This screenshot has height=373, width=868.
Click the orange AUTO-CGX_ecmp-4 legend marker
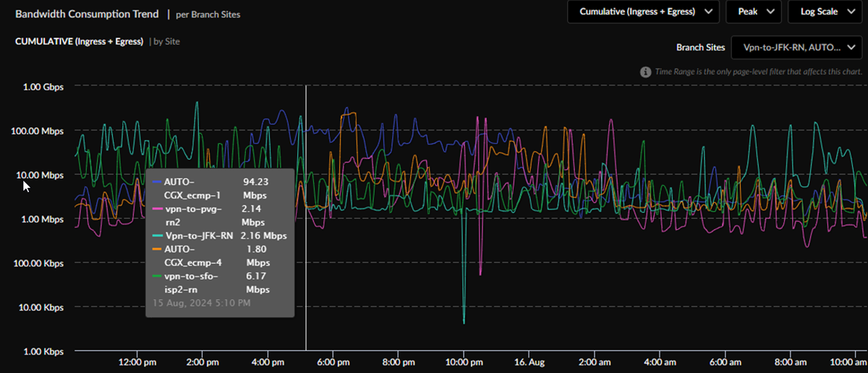coord(158,249)
